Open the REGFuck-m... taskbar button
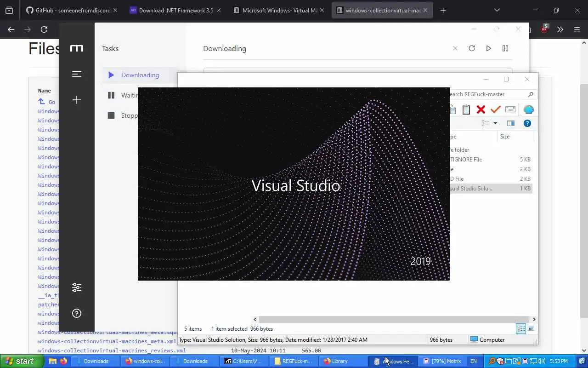The height and width of the screenshot is (368, 588). (x=294, y=361)
